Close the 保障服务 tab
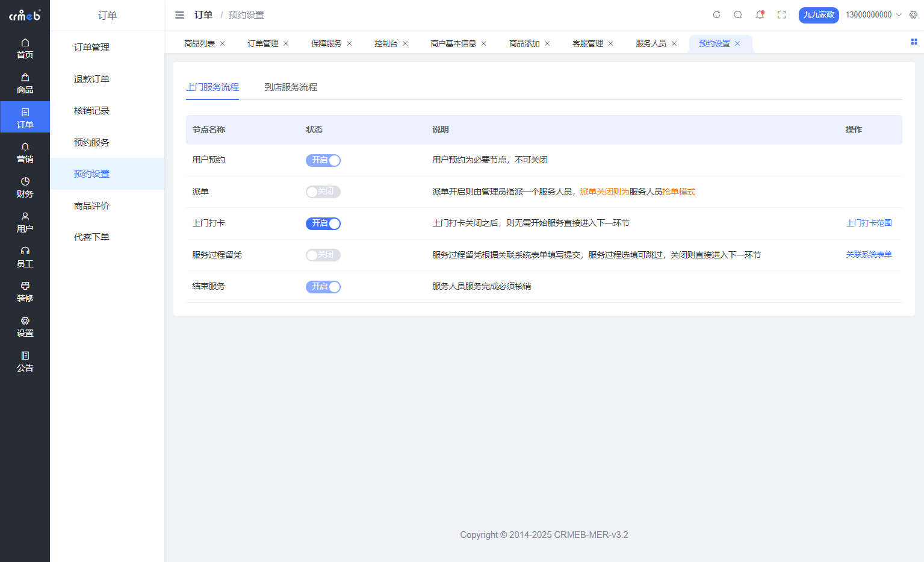This screenshot has height=562, width=924. pyautogui.click(x=349, y=43)
